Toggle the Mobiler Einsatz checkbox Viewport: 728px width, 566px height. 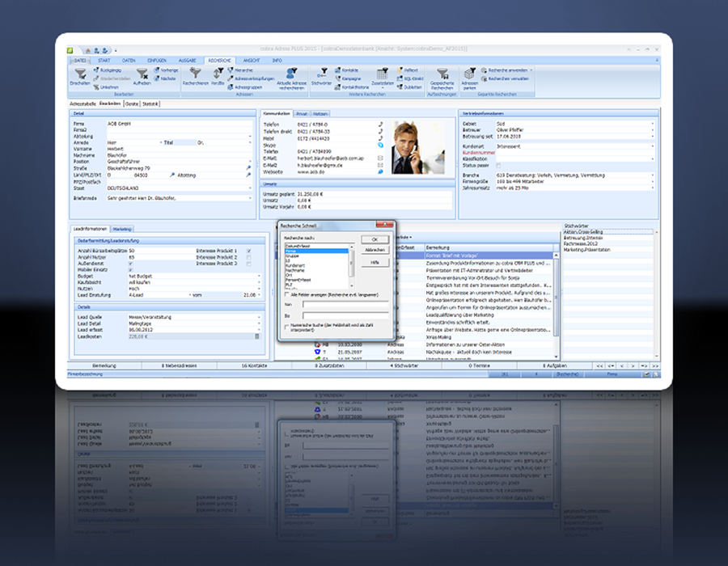click(130, 269)
